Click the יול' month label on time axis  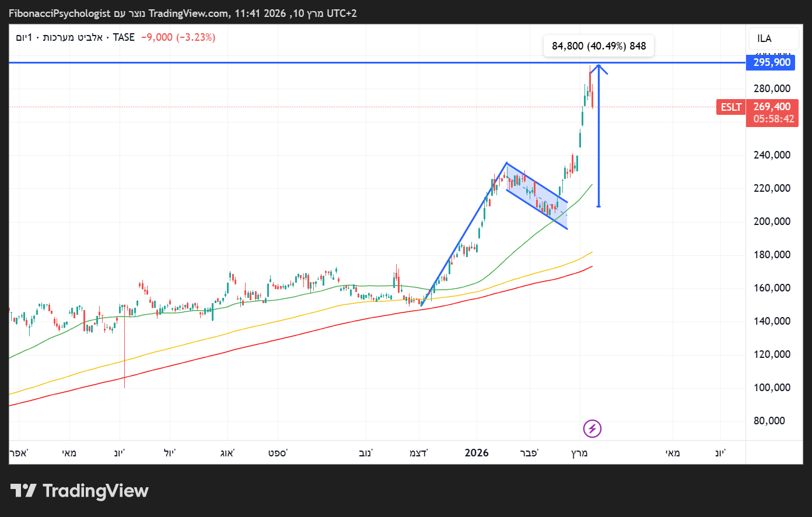(169, 453)
